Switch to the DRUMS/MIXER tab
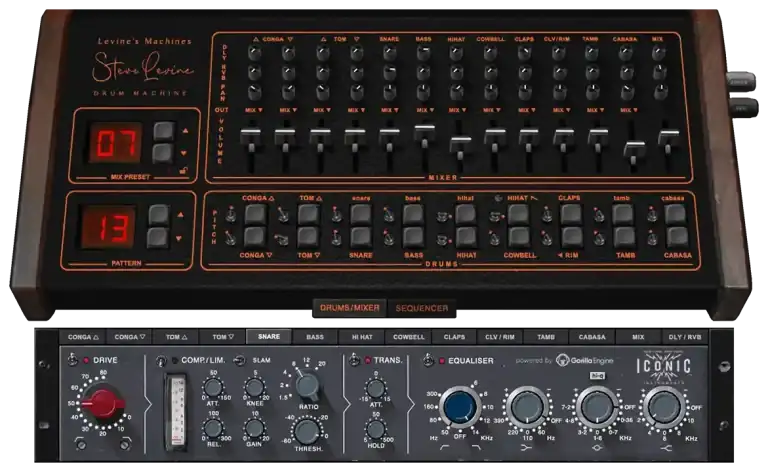The image size is (768, 472). (350, 308)
